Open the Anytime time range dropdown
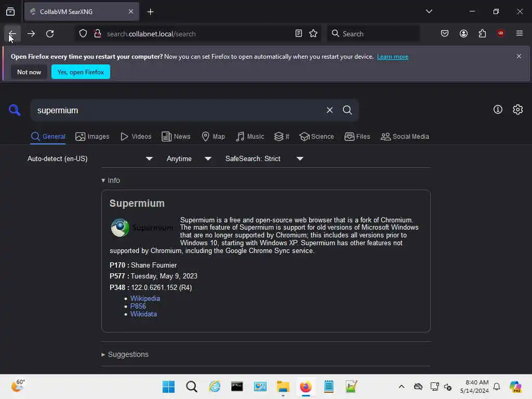 189,159
